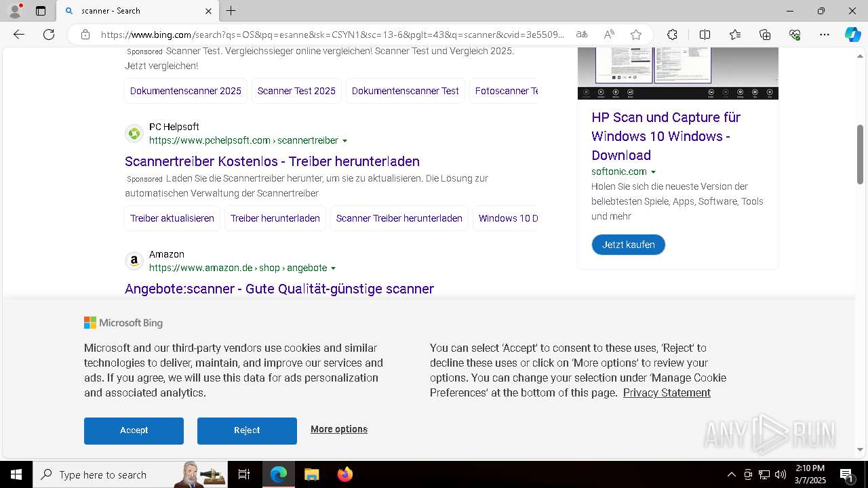Add page to favorites star icon
Screen dimensions: 868x488
pyautogui.click(x=636, y=35)
